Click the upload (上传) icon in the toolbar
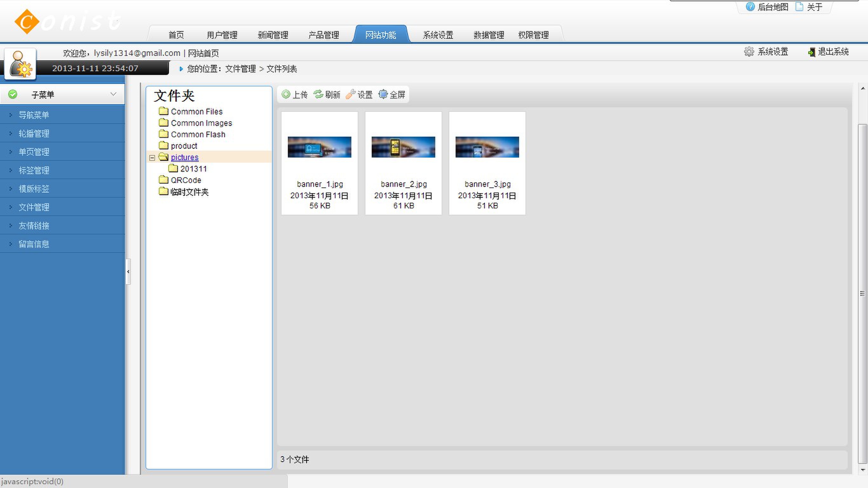 coord(286,94)
